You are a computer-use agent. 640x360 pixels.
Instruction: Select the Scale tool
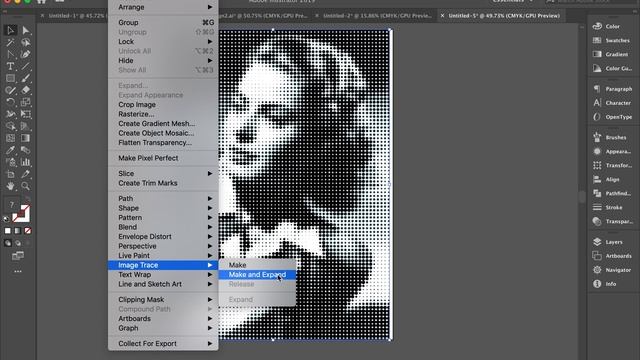(x=25, y=102)
